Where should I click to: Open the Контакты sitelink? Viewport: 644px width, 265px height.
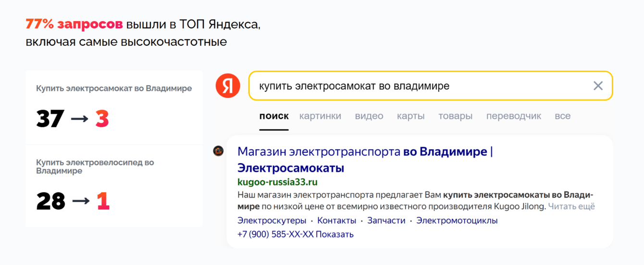tap(337, 221)
